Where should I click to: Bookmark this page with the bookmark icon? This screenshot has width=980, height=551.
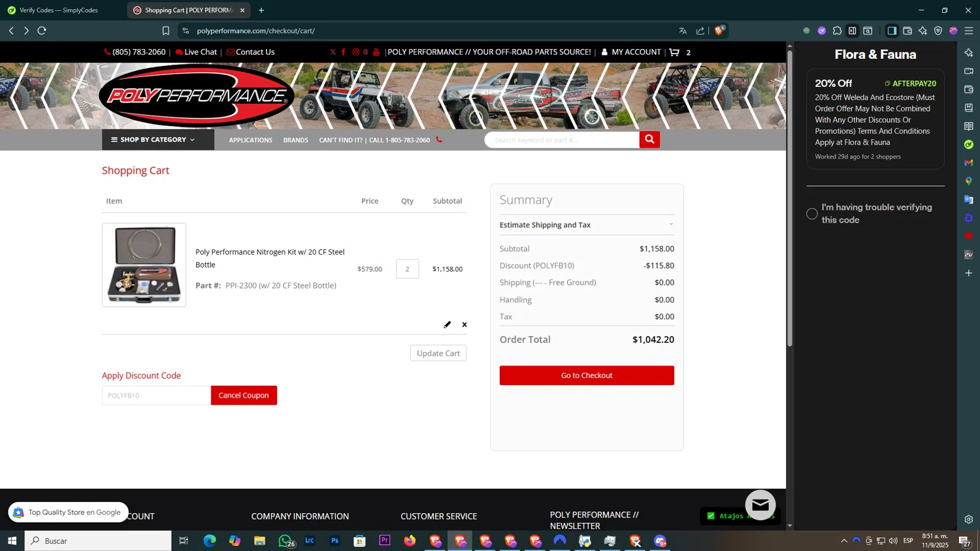coord(166,31)
